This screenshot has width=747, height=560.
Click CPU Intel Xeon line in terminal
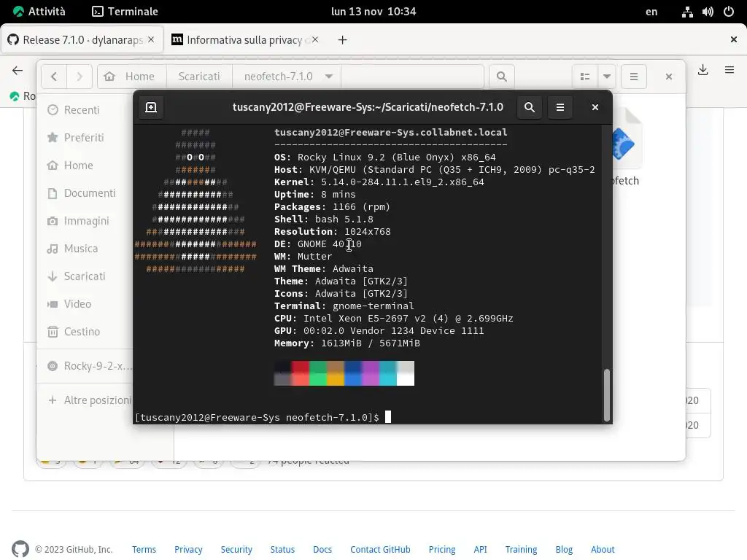[393, 318]
